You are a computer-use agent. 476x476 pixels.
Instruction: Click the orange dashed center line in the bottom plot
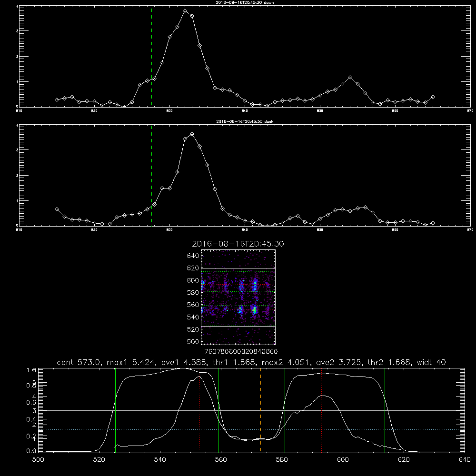260,410
